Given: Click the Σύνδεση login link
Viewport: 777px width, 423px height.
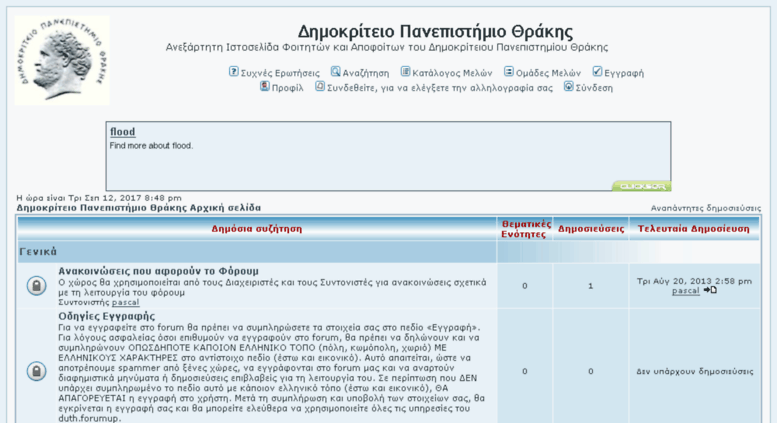Looking at the screenshot, I should 594,88.
